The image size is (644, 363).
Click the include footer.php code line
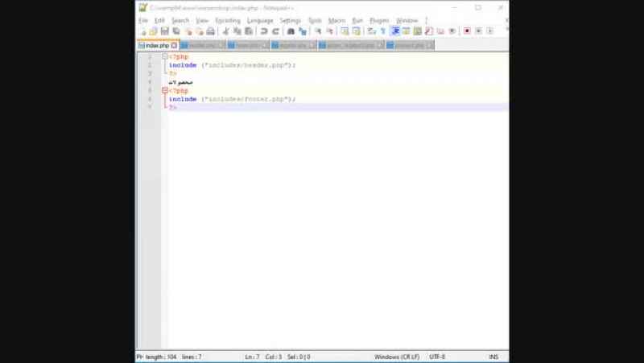[232, 99]
